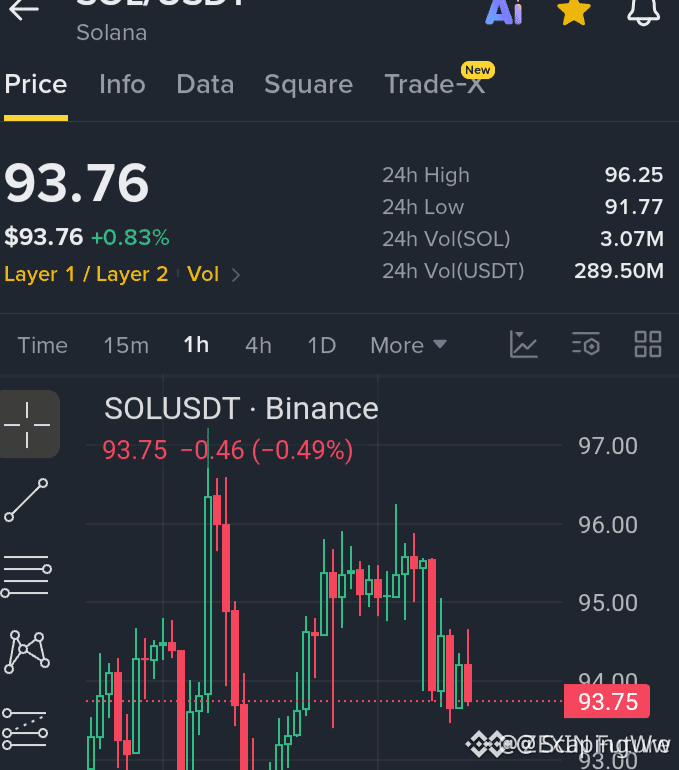This screenshot has width=679, height=770.
Task: Select the parallel channel drawing tool
Action: click(x=26, y=728)
